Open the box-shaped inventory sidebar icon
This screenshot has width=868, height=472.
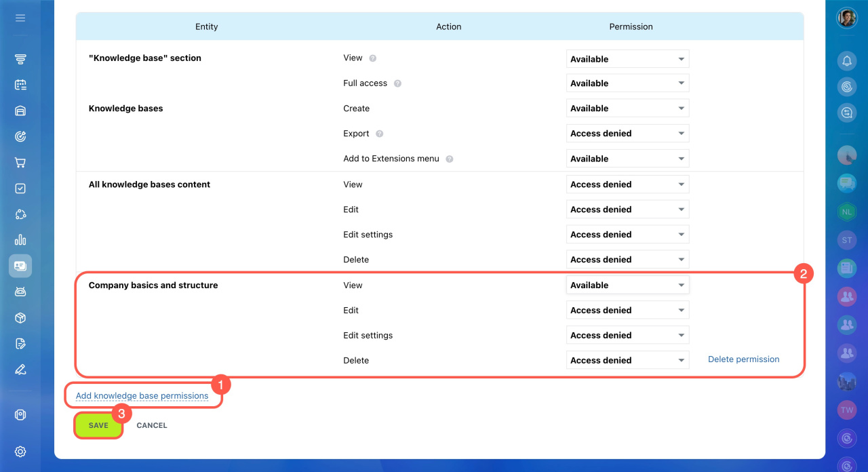[20, 317]
